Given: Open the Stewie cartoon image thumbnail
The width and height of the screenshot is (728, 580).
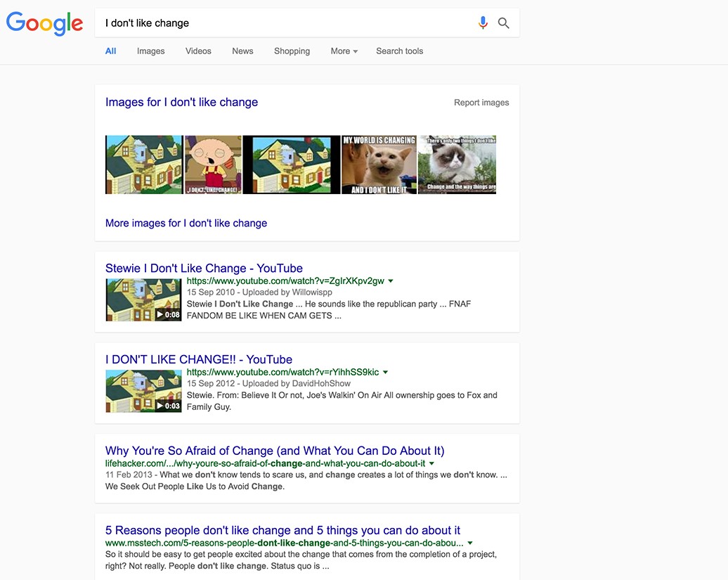Looking at the screenshot, I should coord(213,165).
